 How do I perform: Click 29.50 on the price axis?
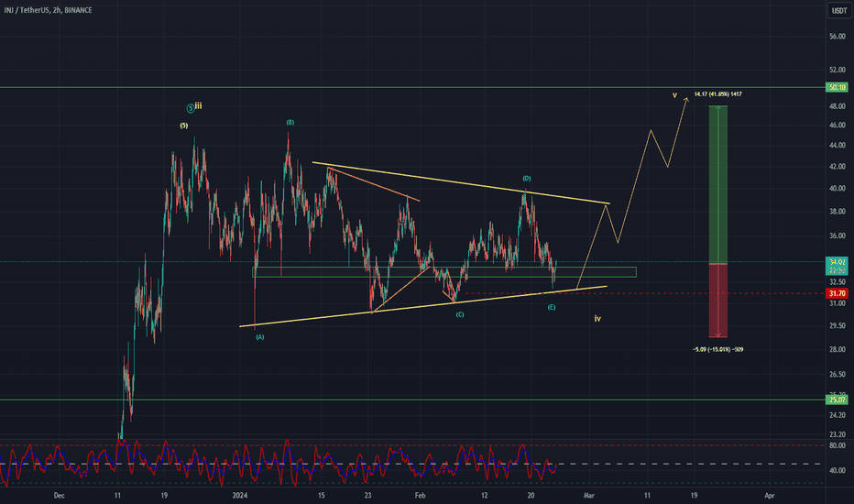(838, 326)
